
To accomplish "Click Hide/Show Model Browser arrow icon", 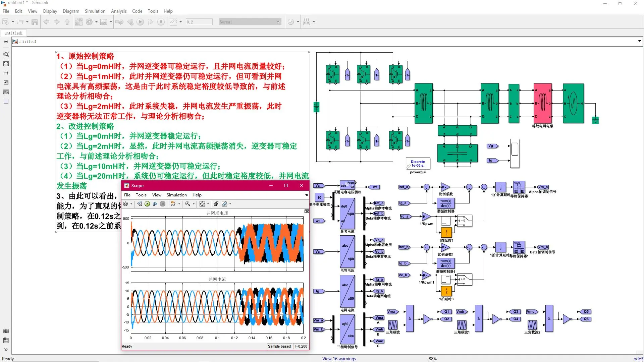I will [6, 42].
